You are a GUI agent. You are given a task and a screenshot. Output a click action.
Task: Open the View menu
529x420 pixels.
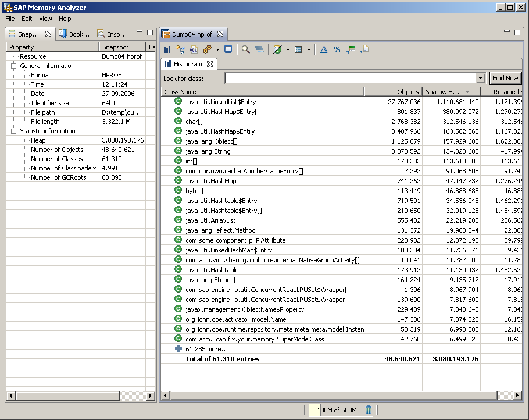(x=45, y=19)
